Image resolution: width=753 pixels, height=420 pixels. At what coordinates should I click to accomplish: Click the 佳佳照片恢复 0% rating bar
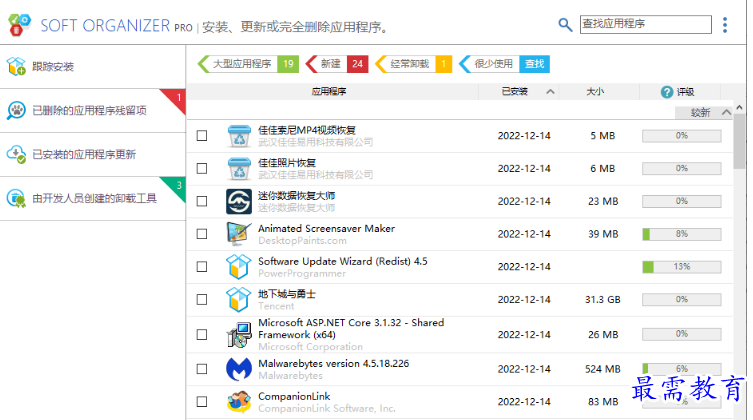pyautogui.click(x=682, y=168)
